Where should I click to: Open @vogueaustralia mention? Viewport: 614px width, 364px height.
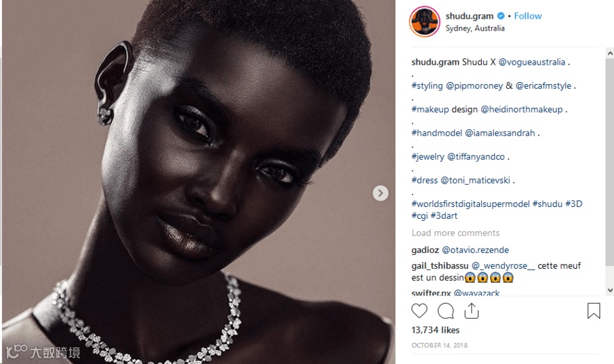pos(532,62)
